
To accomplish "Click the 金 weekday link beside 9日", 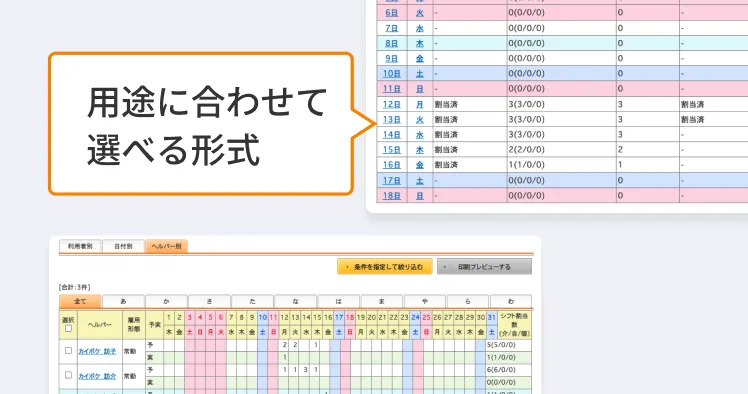I will (x=420, y=58).
